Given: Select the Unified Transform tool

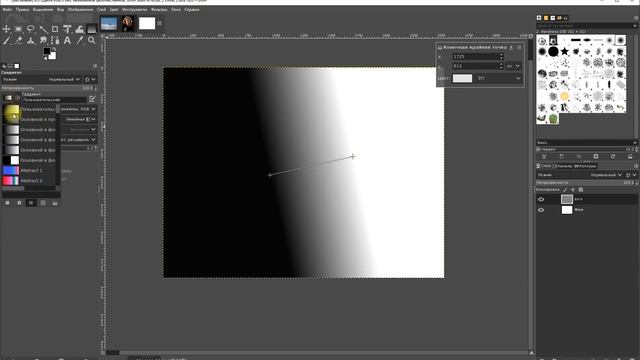Looking at the screenshot, I should [67, 29].
